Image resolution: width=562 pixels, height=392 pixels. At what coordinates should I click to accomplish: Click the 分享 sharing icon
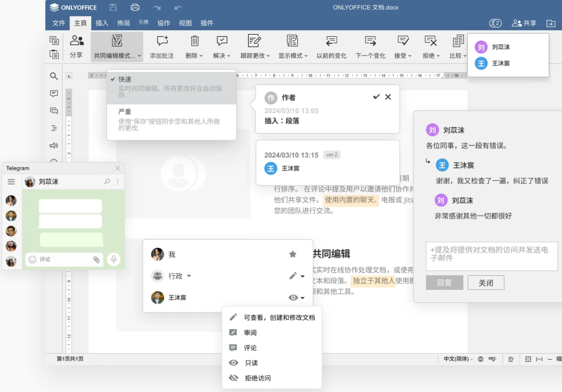[76, 47]
